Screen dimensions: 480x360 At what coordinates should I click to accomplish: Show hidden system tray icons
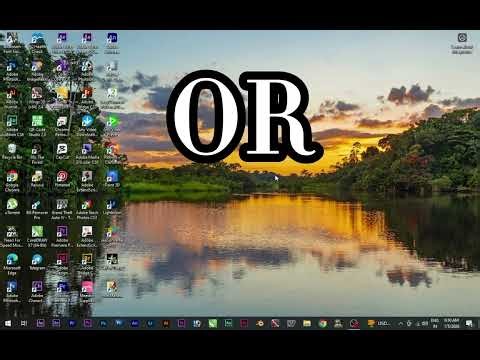tap(401, 323)
